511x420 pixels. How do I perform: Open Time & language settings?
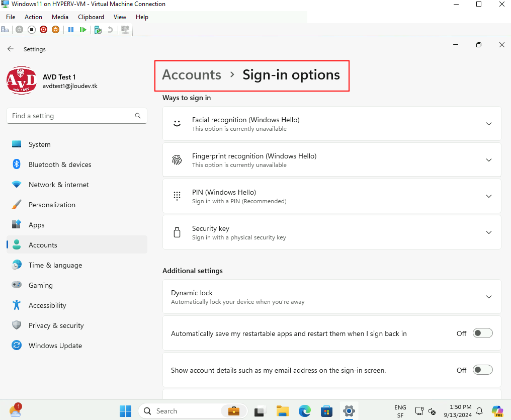pos(77,265)
